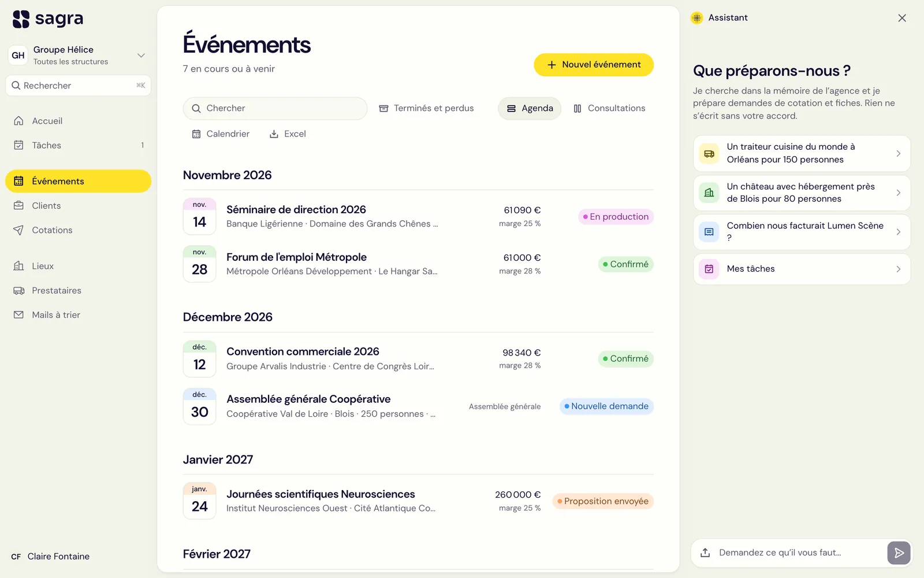The image size is (924, 578).
Task: Open chevron for Mes tâches suggestion
Action: coord(898,269)
